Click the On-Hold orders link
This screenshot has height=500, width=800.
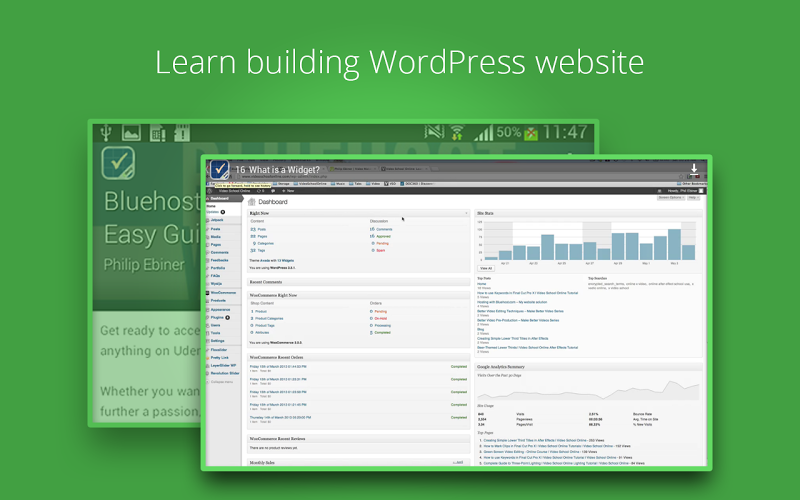coord(381,318)
